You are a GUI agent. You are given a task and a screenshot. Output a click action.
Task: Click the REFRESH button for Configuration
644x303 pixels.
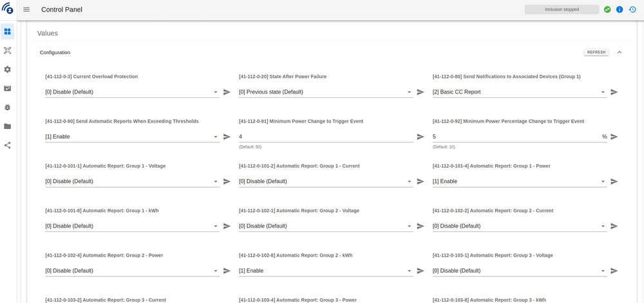(596, 52)
